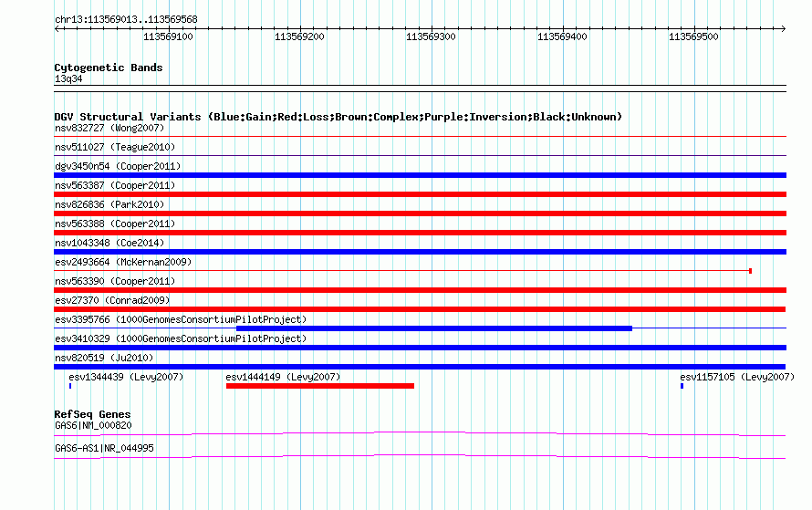Select the nsv563390 red loss bar
The width and height of the screenshot is (812, 510).
click(x=420, y=290)
